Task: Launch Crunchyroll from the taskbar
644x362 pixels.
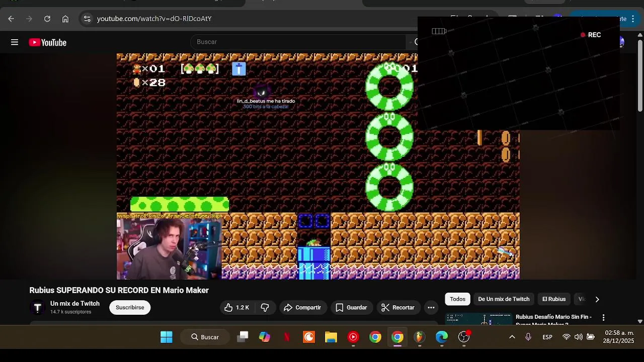Action: (x=309, y=337)
